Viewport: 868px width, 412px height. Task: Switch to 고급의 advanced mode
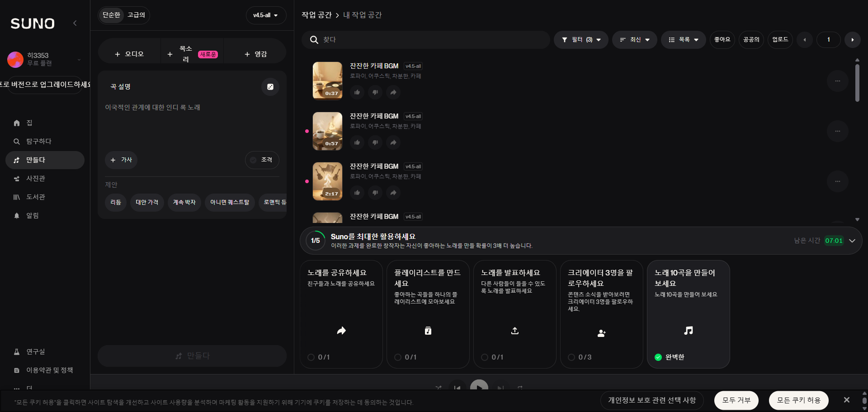136,15
